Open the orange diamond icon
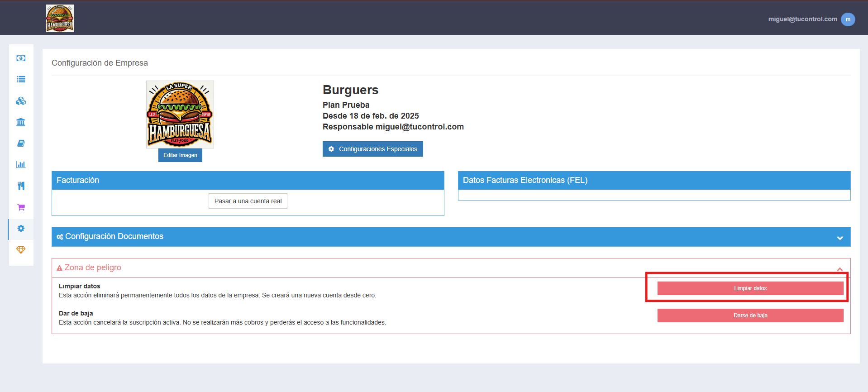Screen dimensions: 868x392 click(21, 250)
